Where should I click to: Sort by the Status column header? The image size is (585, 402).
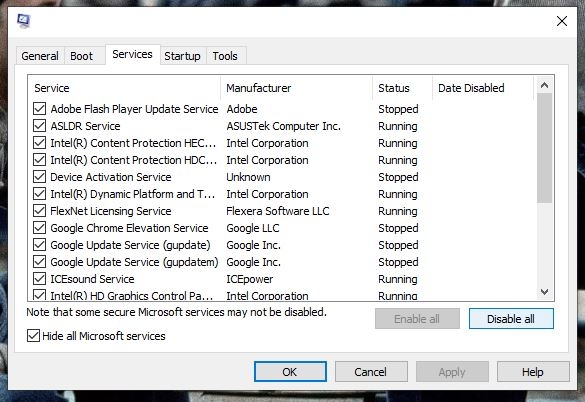coord(402,88)
